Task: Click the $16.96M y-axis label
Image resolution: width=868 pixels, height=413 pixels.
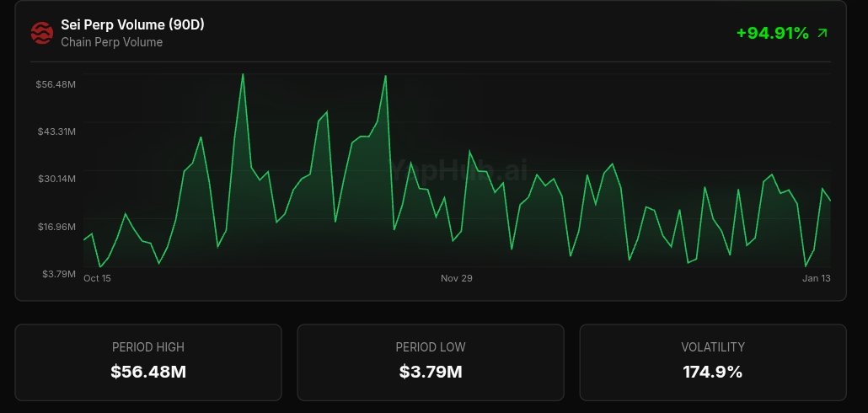Action: pos(56,227)
